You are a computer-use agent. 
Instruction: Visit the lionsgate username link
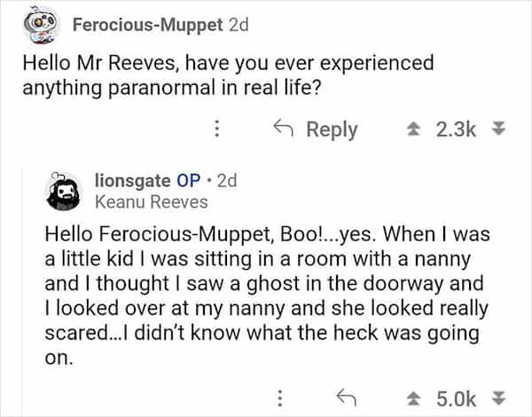132,180
